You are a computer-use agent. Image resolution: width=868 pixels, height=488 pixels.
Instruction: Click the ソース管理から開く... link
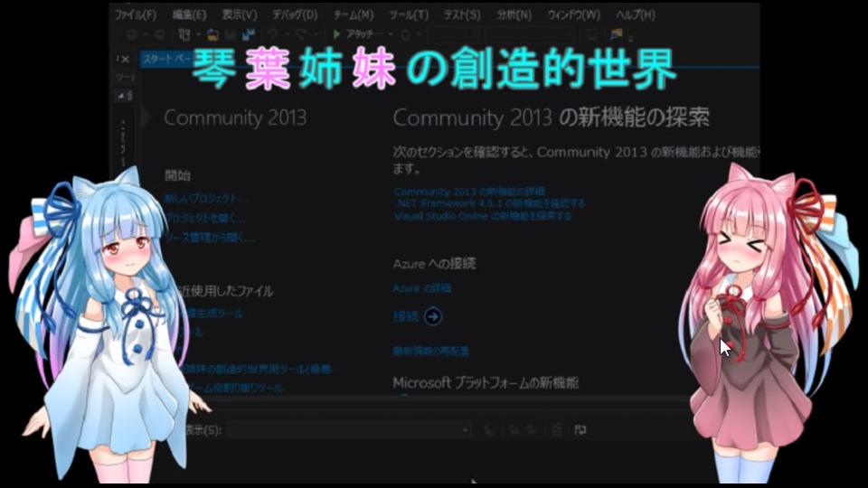210,238
